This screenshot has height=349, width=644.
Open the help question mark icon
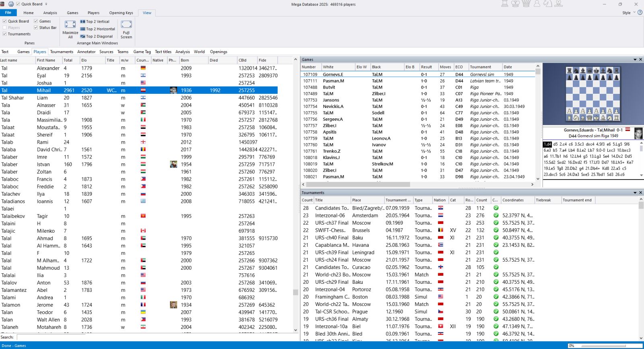(640, 12)
